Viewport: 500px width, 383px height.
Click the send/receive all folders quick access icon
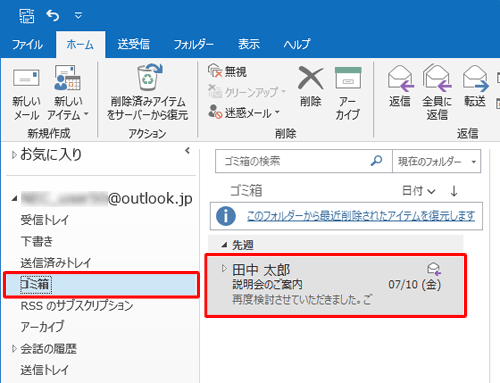(x=27, y=16)
